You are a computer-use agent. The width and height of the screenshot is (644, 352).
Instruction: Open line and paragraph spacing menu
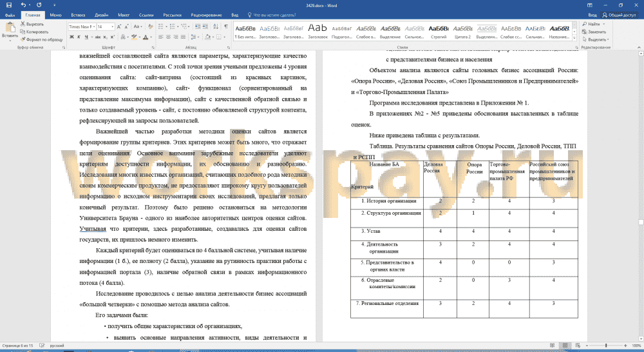pyautogui.click(x=194, y=37)
